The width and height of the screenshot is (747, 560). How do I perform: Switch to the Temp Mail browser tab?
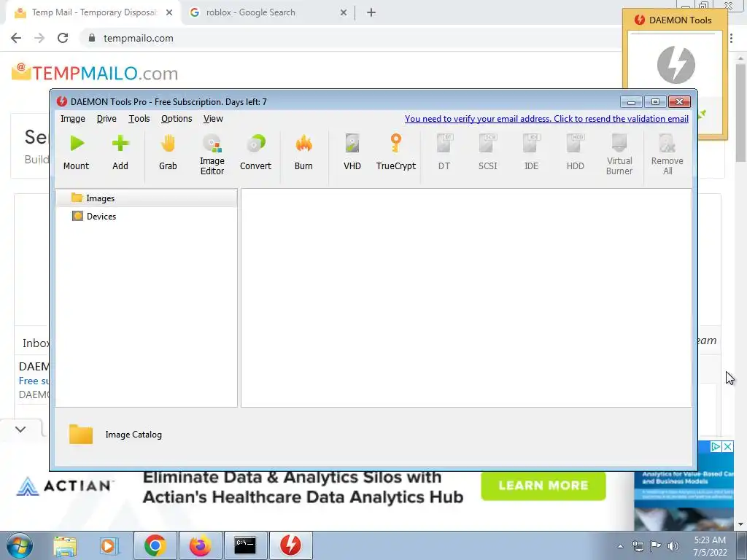[93, 12]
